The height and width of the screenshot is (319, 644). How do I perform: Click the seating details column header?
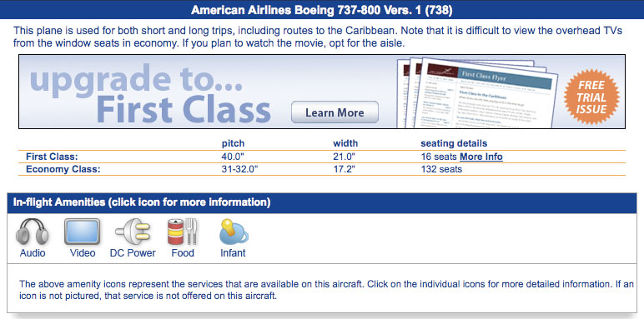coord(454,143)
